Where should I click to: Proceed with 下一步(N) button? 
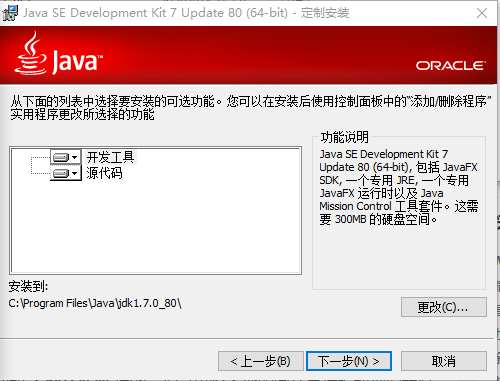click(349, 361)
